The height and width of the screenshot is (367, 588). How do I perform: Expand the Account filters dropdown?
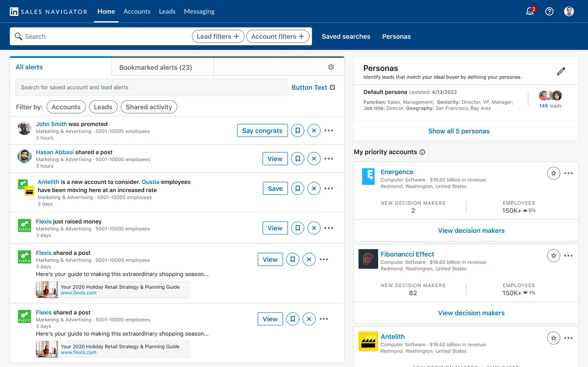[277, 36]
